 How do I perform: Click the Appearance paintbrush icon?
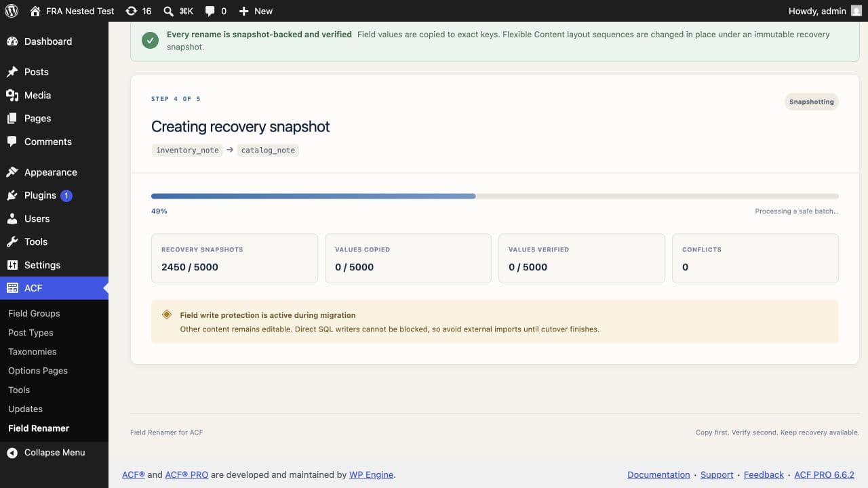[x=12, y=172]
